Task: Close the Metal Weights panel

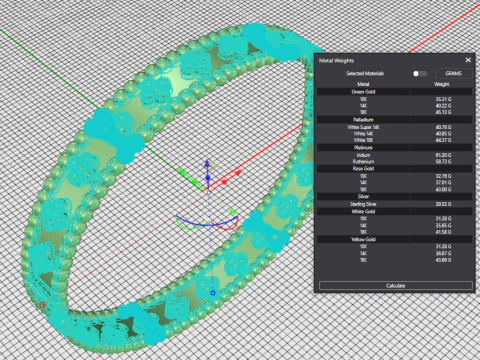Action: (468, 60)
